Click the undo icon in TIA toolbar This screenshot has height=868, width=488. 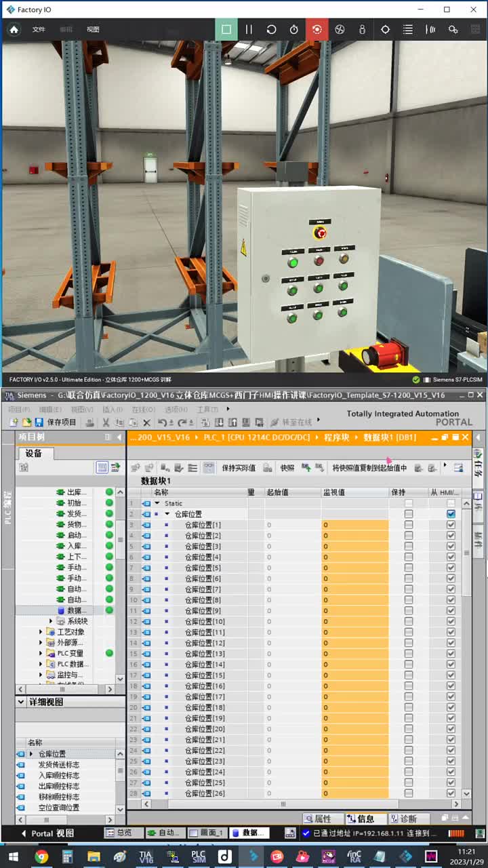point(162,422)
